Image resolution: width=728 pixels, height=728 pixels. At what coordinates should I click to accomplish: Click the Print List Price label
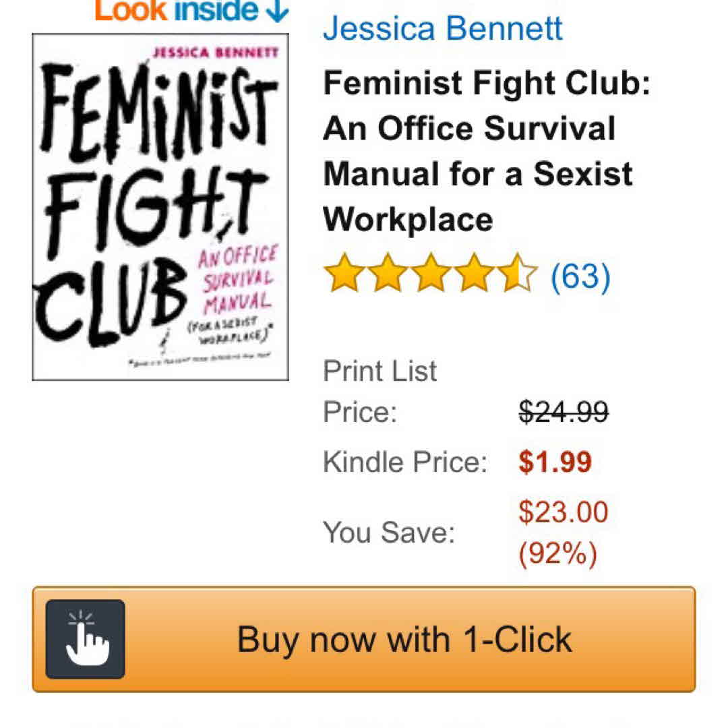(380, 391)
